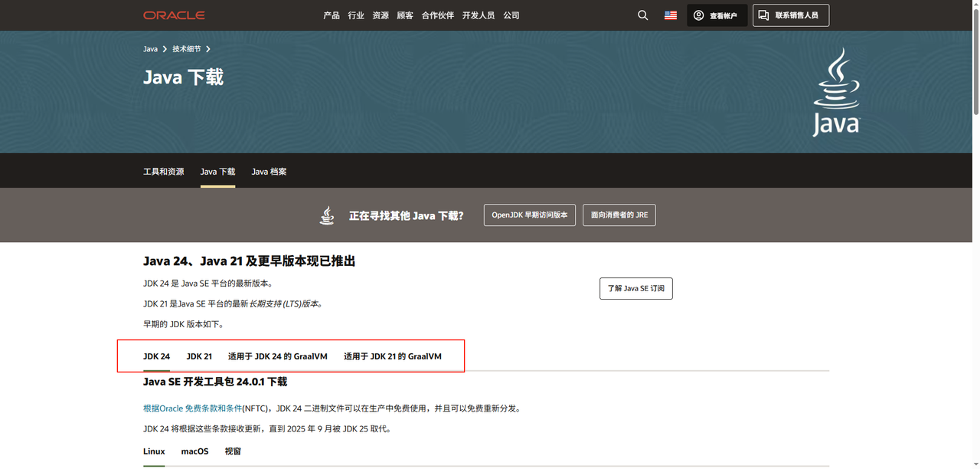The height and width of the screenshot is (469, 980).
Task: Click the 联系销售人员 button
Action: [791, 15]
